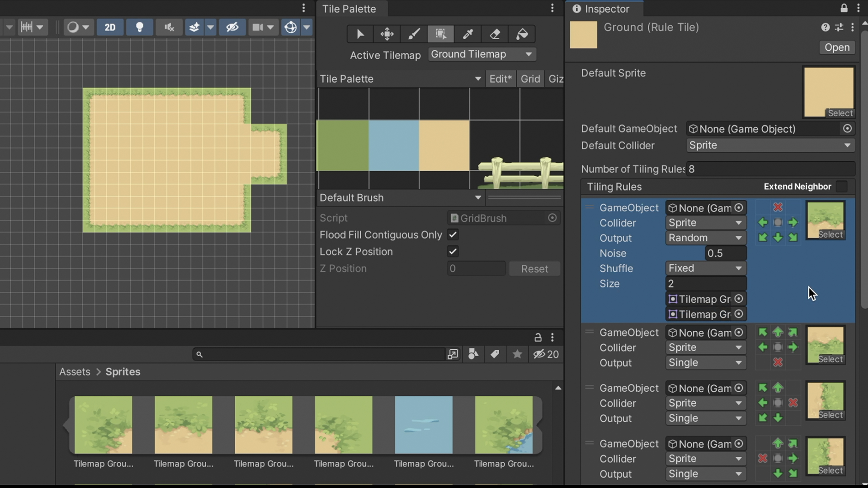Screen dimensions: 868x488
Task: Click second rule's red X bottom neighbor
Action: pos(778,362)
